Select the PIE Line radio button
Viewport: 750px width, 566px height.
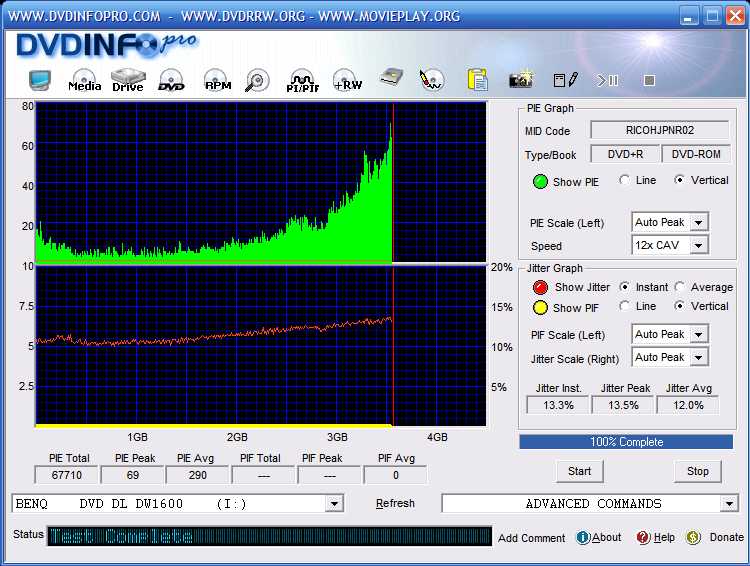pos(625,180)
